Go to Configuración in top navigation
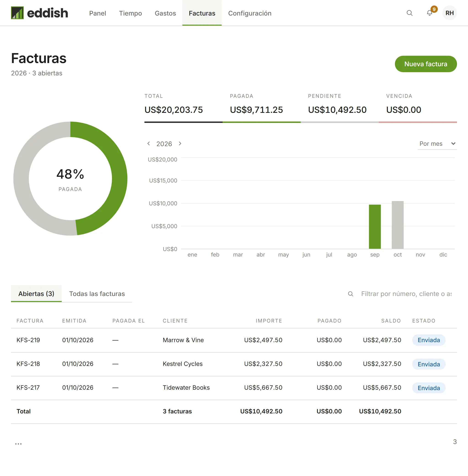Screen dimensions: 468x476 250,13
